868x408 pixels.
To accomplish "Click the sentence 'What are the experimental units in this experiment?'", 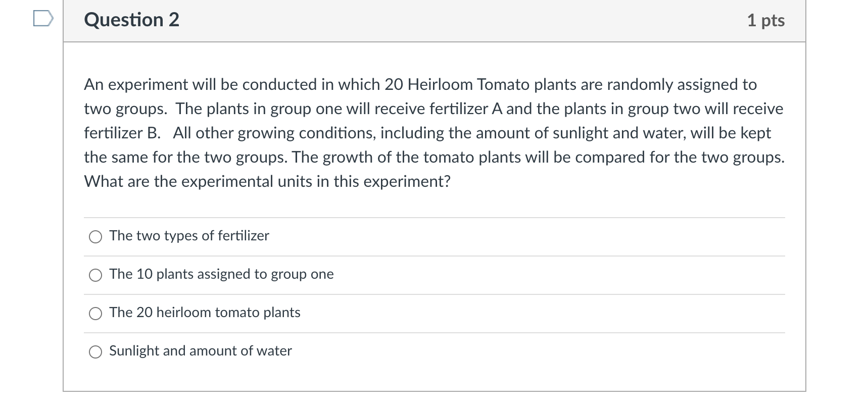I will coord(267,181).
